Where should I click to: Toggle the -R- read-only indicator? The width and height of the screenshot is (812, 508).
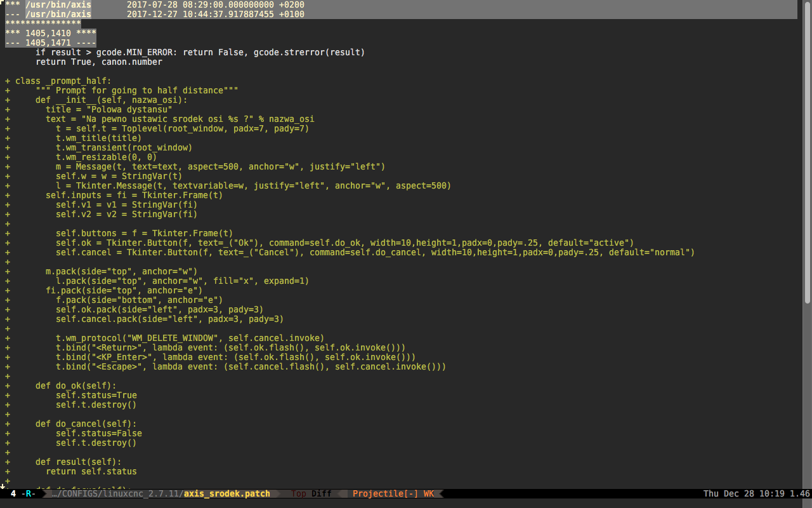tap(29, 493)
